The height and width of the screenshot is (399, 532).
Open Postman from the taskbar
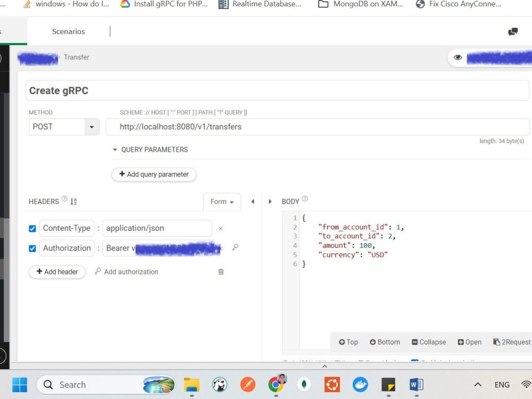pos(248,385)
